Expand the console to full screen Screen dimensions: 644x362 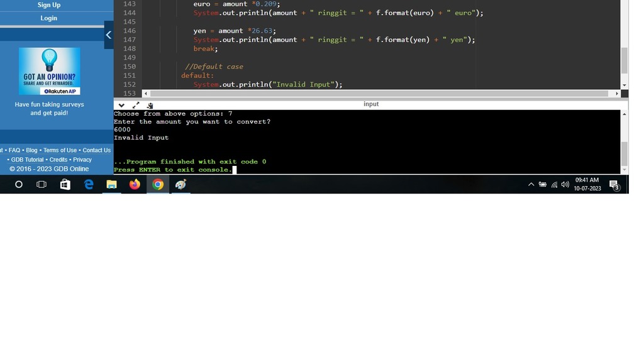point(136,105)
